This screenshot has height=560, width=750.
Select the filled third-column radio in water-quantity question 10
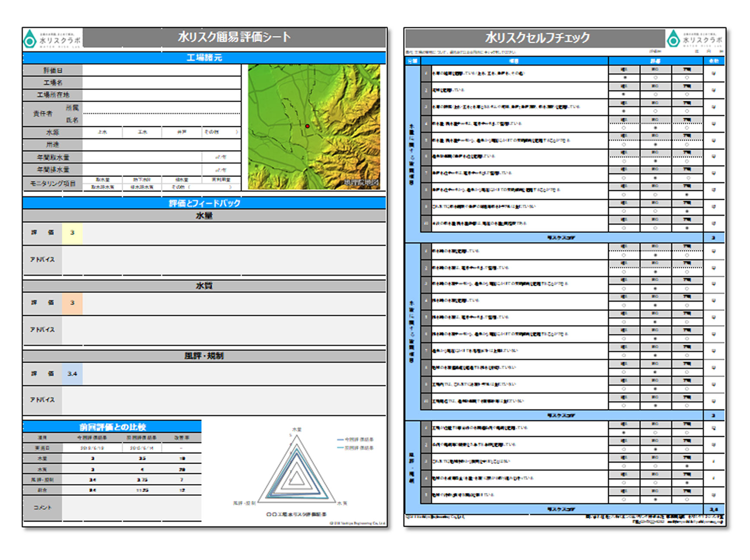pos(687,228)
